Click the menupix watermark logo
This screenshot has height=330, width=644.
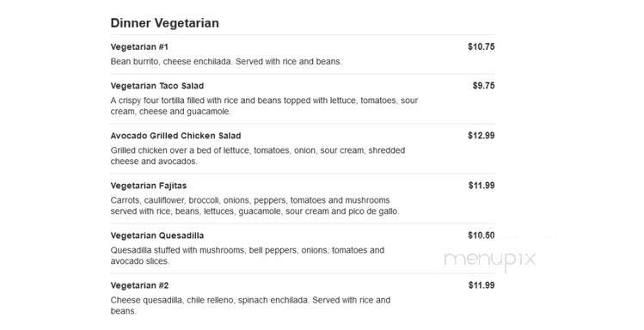(490, 260)
